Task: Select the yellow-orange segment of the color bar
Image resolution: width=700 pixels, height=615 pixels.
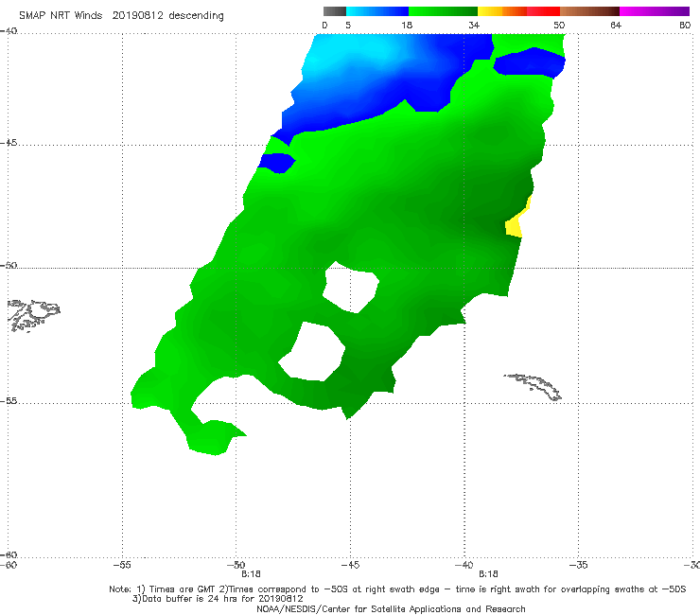Action: click(x=502, y=11)
